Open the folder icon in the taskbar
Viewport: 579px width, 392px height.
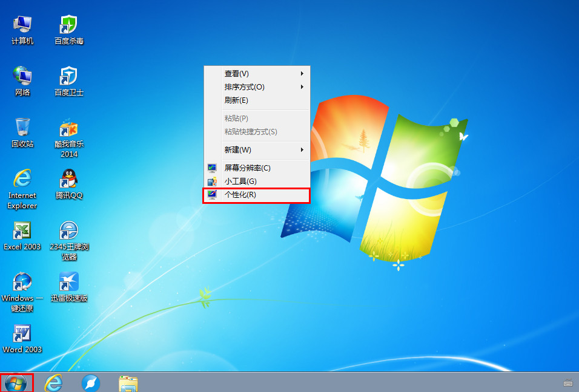tap(128, 383)
